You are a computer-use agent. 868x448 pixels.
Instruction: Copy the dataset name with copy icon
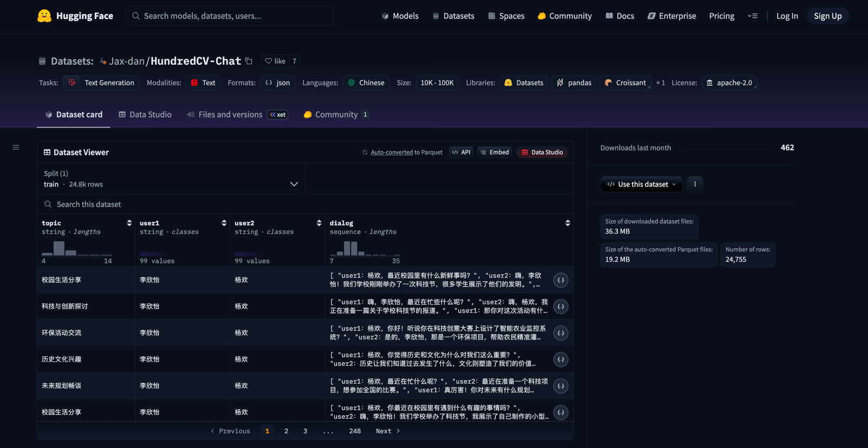point(249,61)
